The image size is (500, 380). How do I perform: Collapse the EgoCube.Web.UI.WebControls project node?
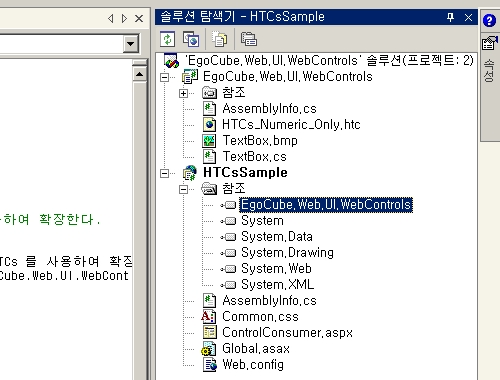pyautogui.click(x=164, y=77)
